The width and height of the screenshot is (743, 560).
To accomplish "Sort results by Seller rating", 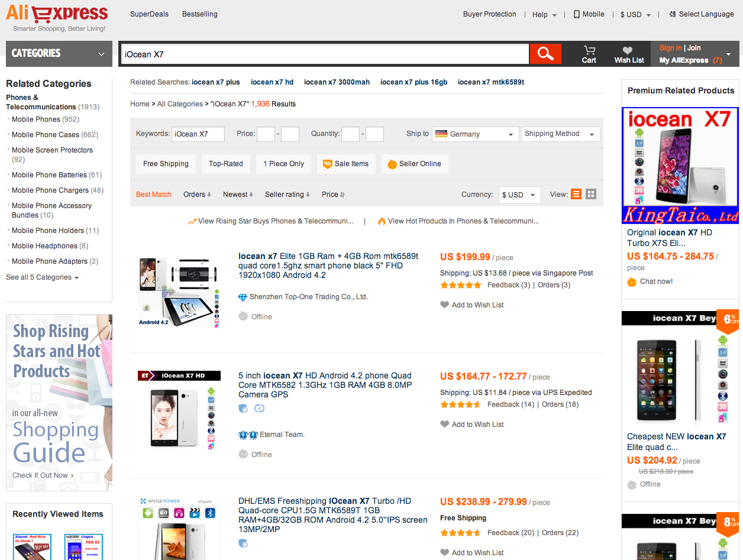I will pyautogui.click(x=287, y=195).
